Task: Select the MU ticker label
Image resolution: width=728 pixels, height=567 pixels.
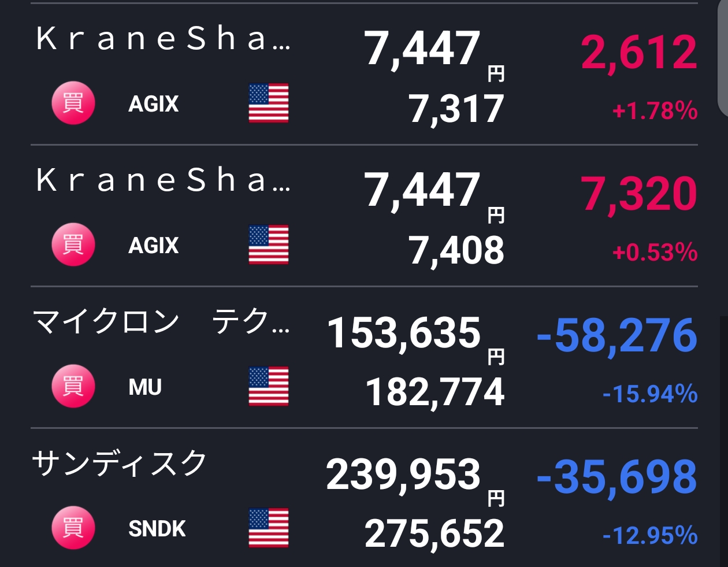Action: [145, 387]
